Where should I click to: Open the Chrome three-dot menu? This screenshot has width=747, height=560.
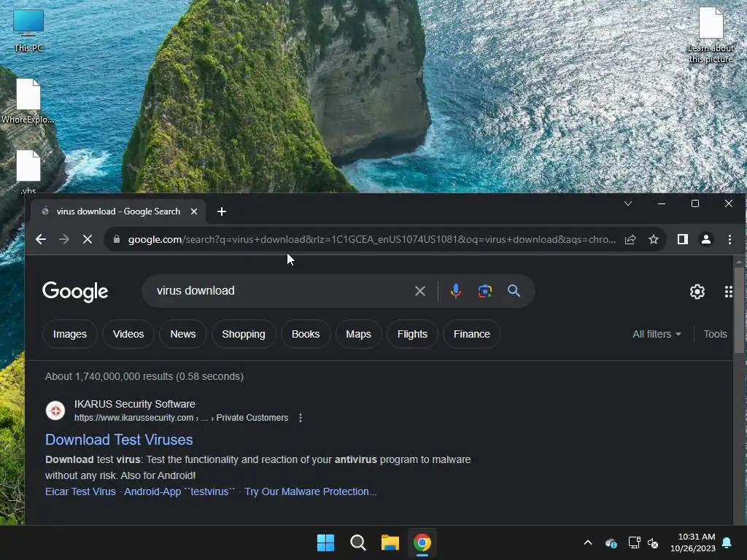pos(729,239)
